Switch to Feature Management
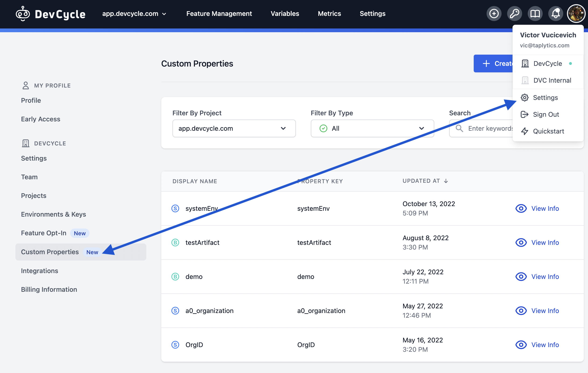This screenshot has width=588, height=373. coord(219,14)
